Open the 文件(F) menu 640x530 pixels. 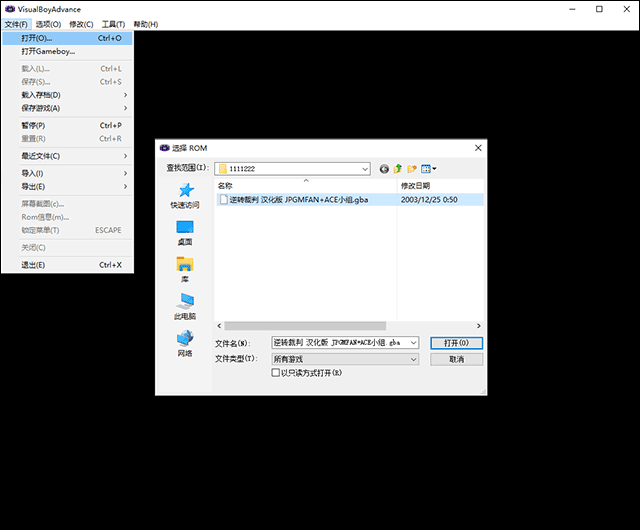tap(16, 24)
